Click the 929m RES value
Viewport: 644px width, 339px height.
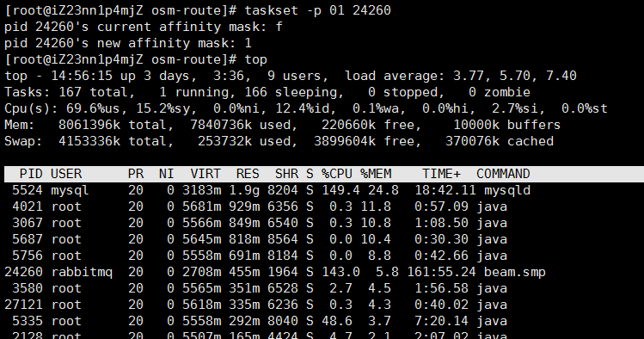pos(244,206)
